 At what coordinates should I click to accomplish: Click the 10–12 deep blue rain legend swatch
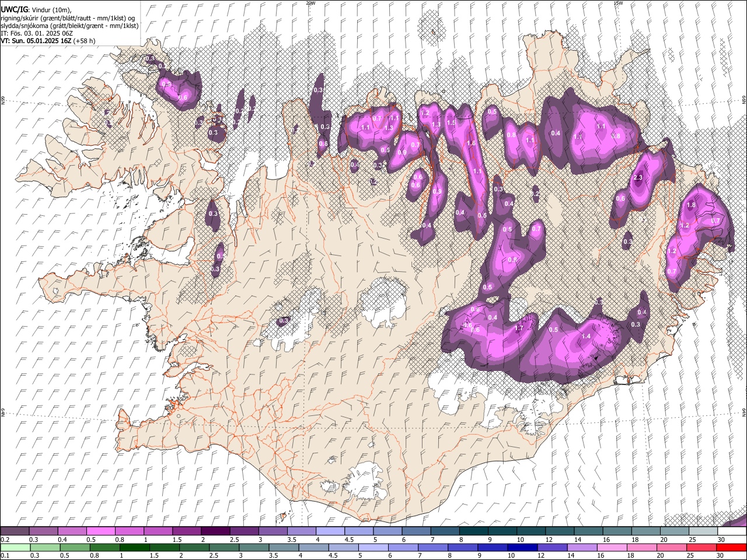point(522,547)
